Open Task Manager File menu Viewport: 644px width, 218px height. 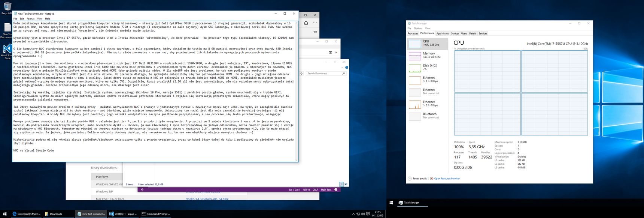(x=409, y=28)
